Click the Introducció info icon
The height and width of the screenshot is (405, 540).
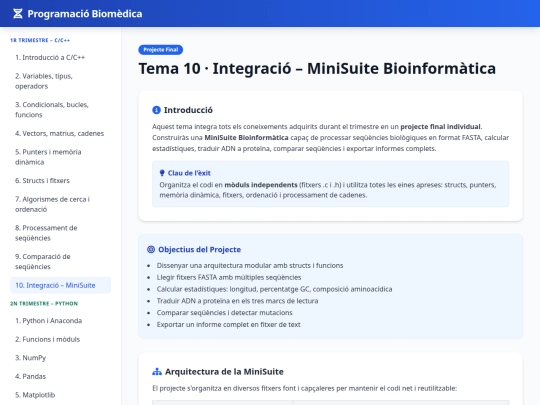point(156,110)
